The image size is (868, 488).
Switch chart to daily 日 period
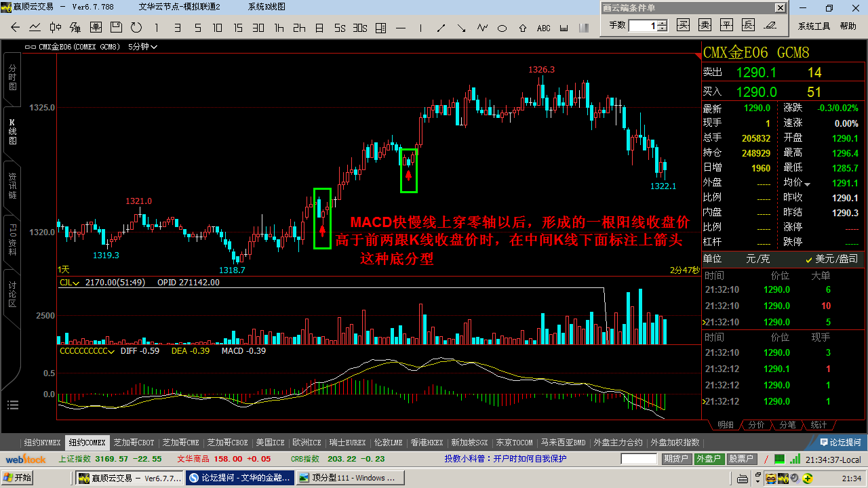tap(319, 28)
